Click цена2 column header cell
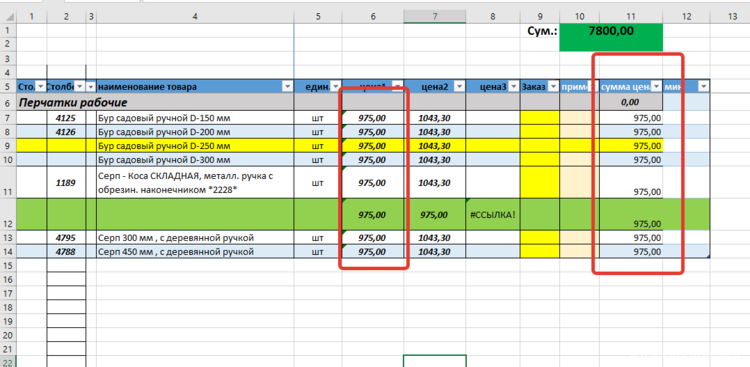The height and width of the screenshot is (367, 750). 435,87
